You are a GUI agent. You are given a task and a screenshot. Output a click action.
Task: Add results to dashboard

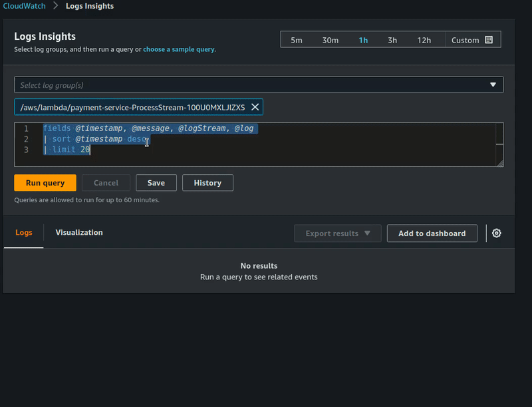coord(432,233)
